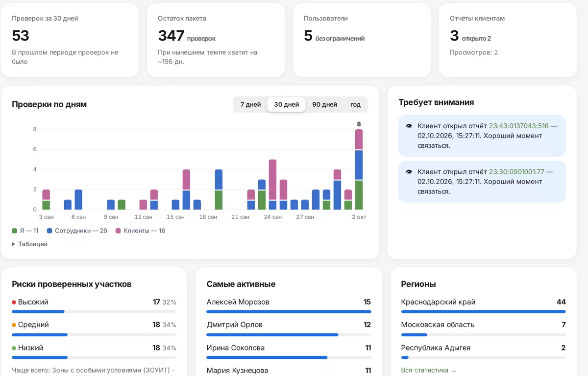588x376 pixels.
Task: Click the Московская область region row
Action: coord(483,329)
